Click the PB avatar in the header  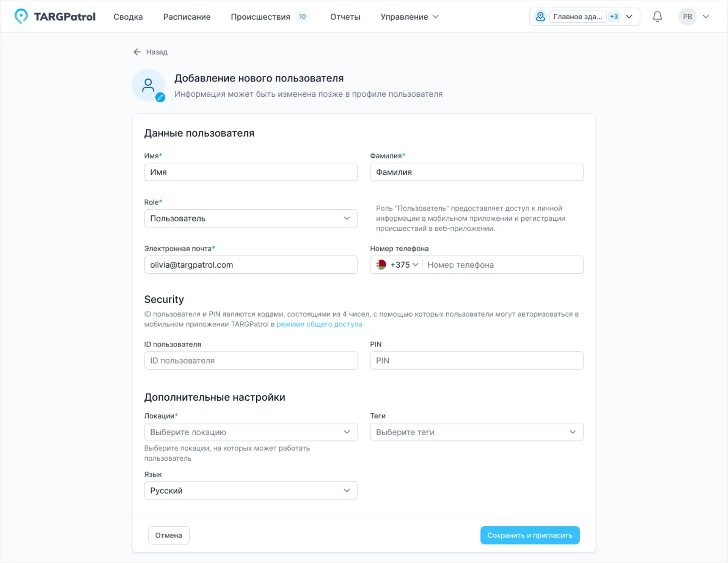(687, 16)
